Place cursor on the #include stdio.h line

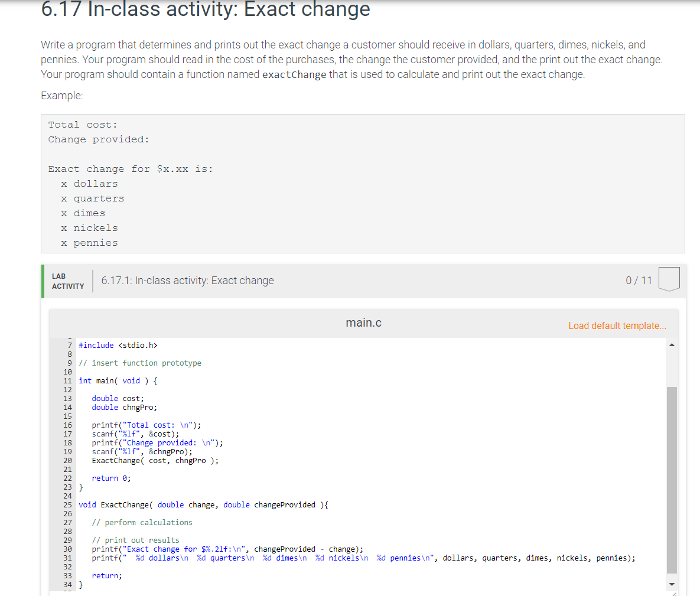click(118, 345)
